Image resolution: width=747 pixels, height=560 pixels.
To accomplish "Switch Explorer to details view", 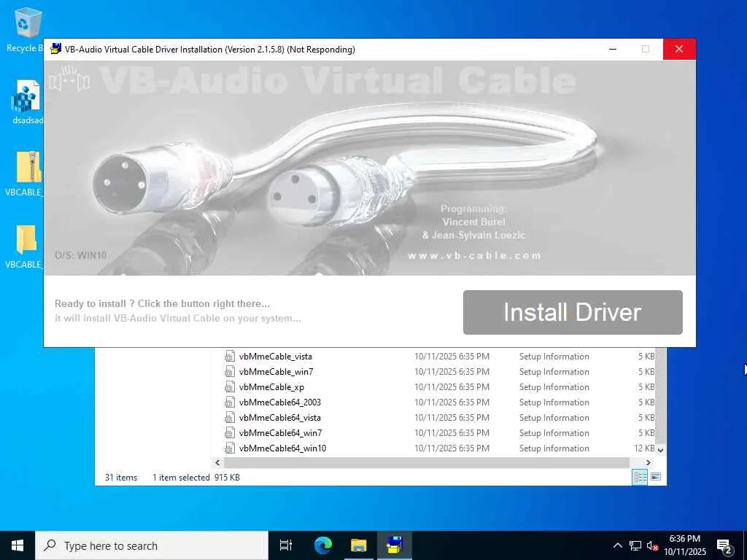I will coord(640,477).
